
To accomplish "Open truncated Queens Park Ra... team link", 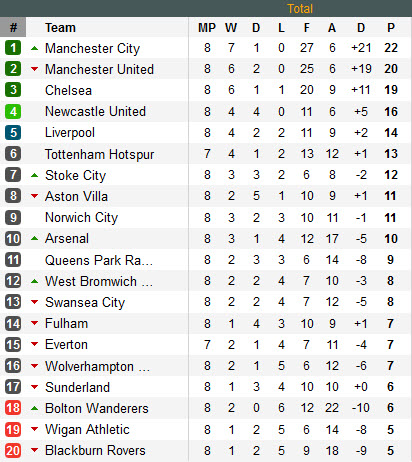I will pos(99,260).
